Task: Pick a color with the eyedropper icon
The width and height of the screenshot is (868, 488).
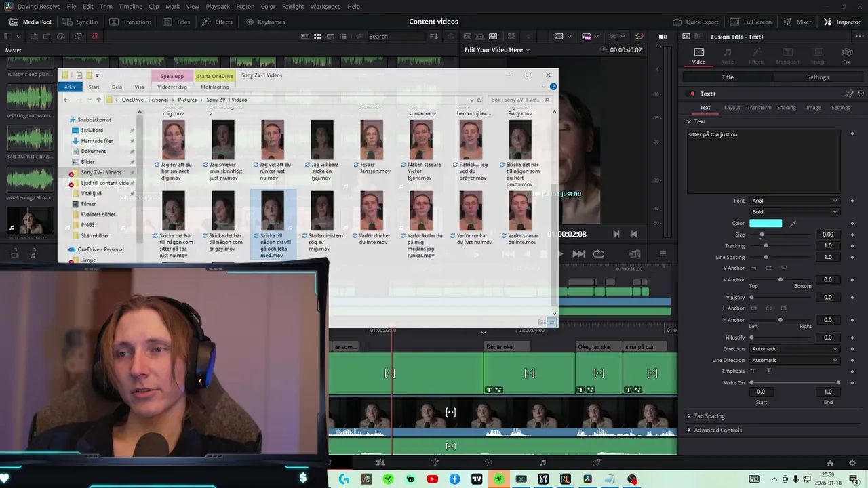Action: pos(793,223)
